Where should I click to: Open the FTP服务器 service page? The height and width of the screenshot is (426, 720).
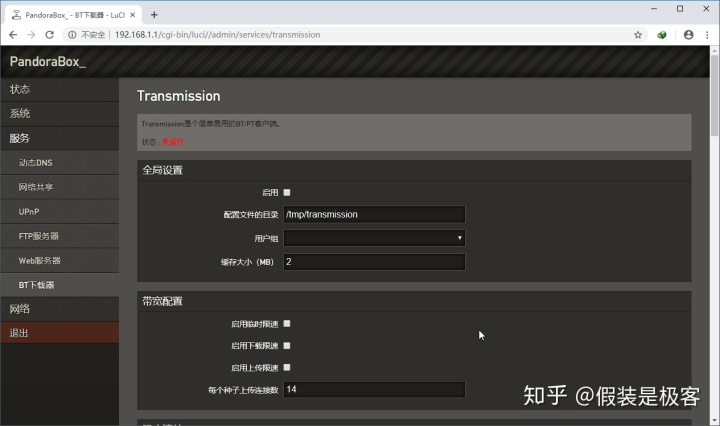coord(60,236)
